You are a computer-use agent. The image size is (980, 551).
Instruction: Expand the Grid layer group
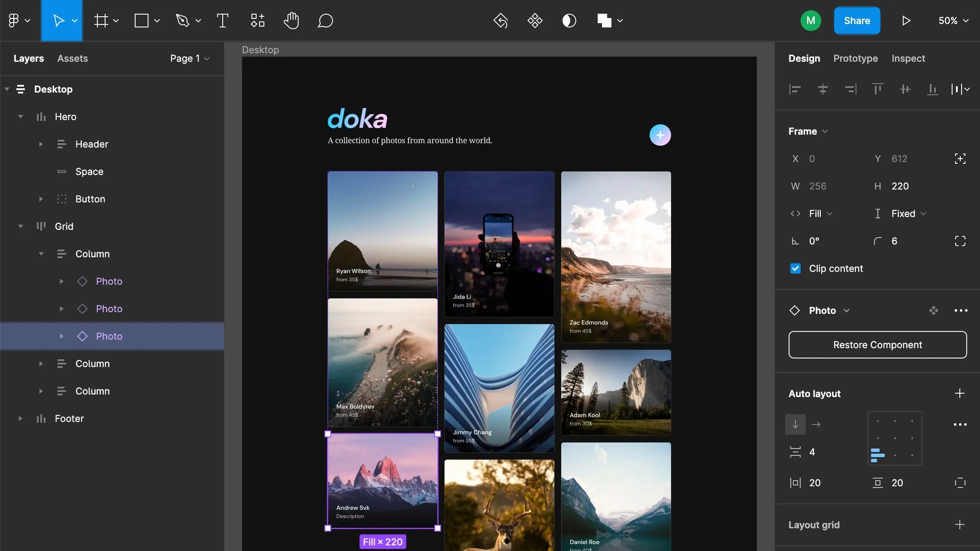tap(20, 227)
